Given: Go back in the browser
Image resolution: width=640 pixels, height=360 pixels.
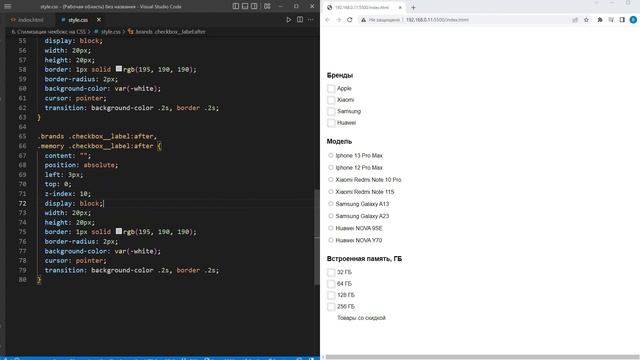Looking at the screenshot, I should [328, 20].
